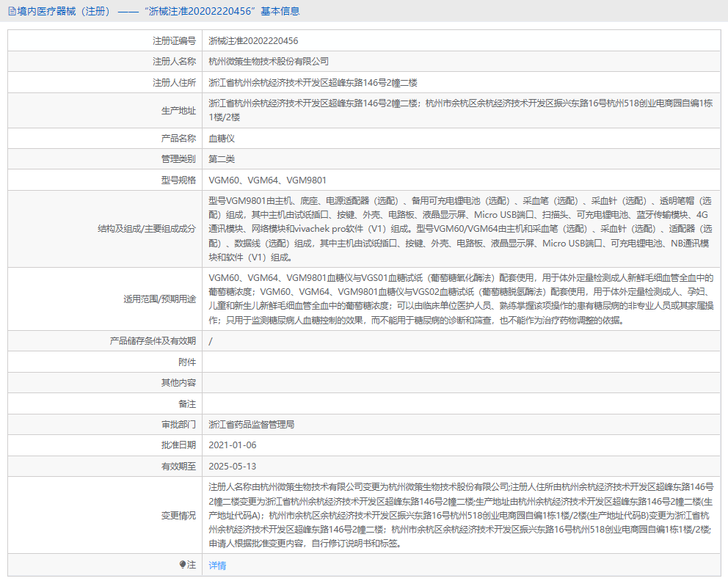Click the bulb icon beside 注 label
Image resolution: width=728 pixels, height=581 pixels.
click(183, 566)
